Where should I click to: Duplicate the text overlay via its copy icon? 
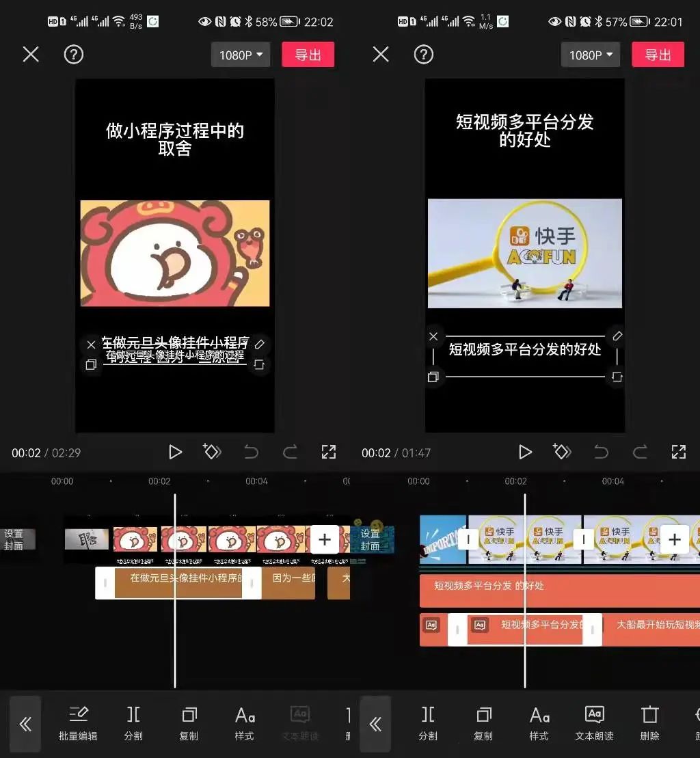tap(92, 364)
